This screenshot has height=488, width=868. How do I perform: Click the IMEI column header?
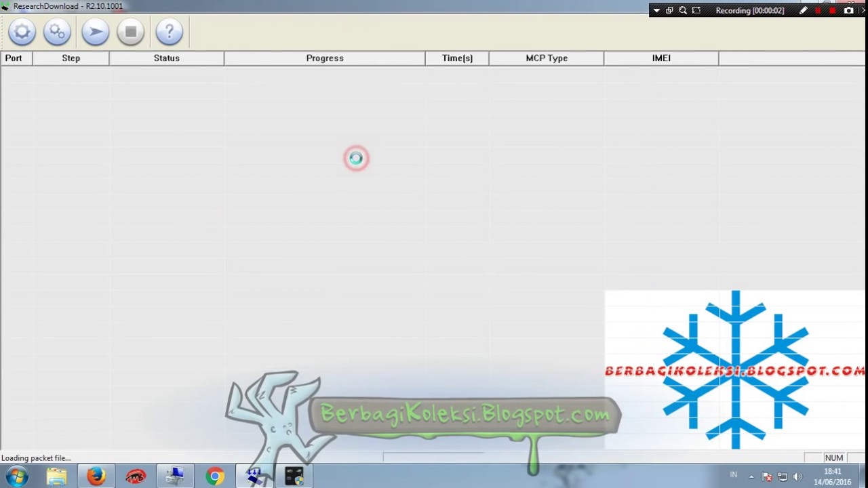(x=661, y=58)
